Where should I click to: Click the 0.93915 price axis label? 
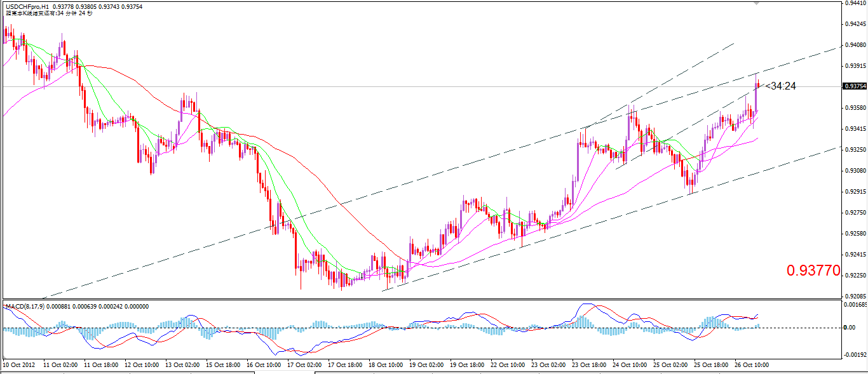[x=855, y=66]
